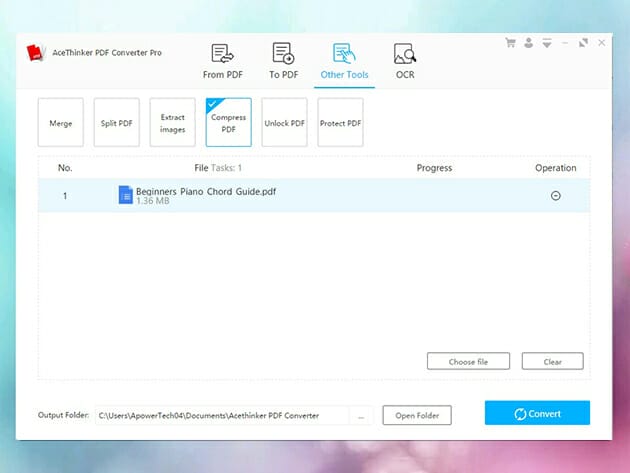The height and width of the screenshot is (473, 630).
Task: Remove Beginners Piano Chord Guide.pdf from list
Action: pyautogui.click(x=556, y=195)
